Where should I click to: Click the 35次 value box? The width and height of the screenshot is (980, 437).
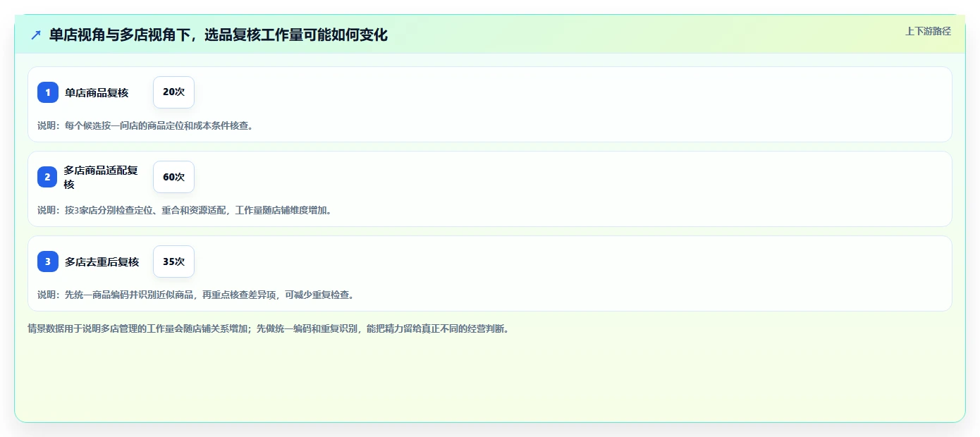click(x=173, y=261)
